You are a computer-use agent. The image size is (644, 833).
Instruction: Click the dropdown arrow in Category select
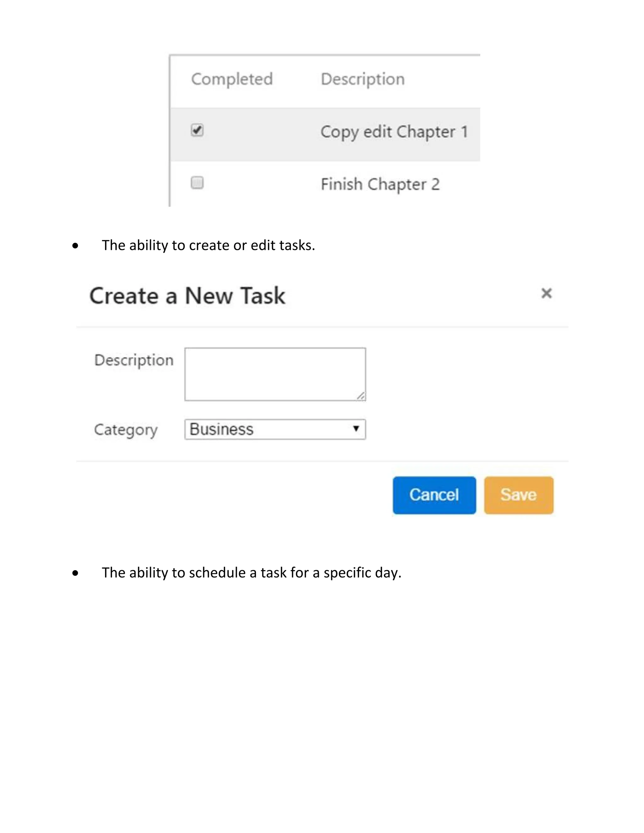356,429
